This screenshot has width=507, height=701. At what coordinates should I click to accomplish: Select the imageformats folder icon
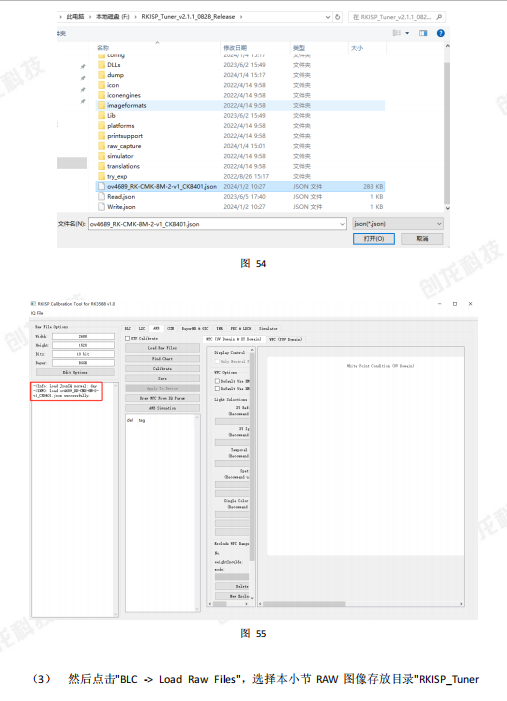pos(101,106)
